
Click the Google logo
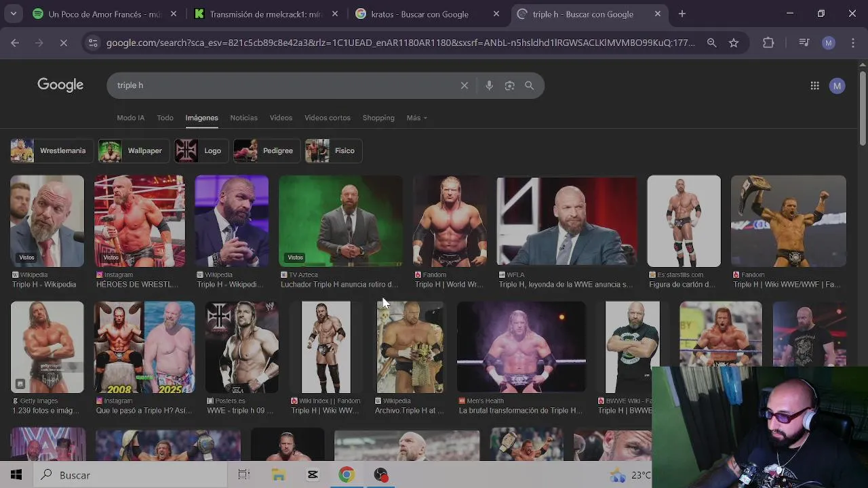[x=60, y=85]
